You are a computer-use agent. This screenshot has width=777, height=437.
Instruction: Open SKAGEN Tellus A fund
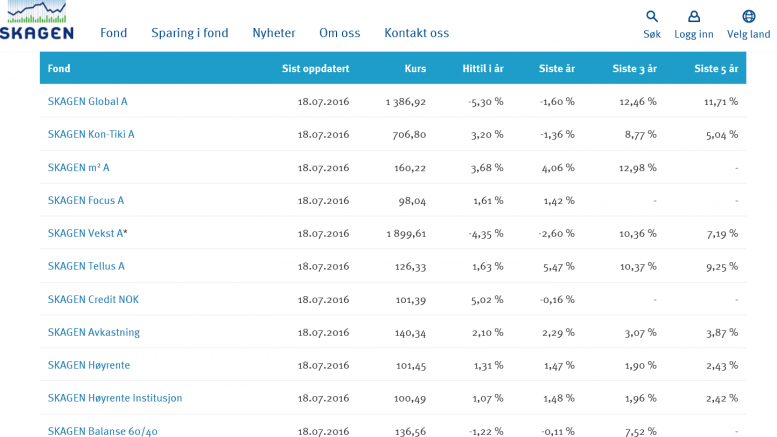(x=86, y=266)
